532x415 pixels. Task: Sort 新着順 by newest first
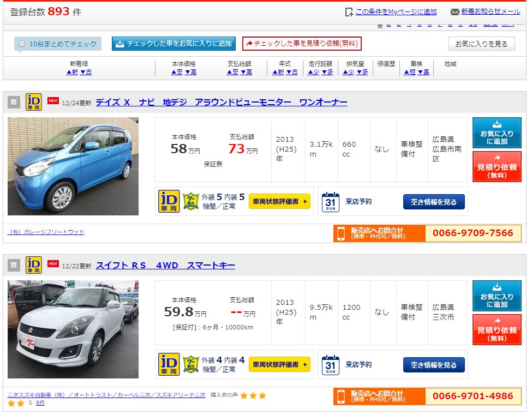(72, 72)
